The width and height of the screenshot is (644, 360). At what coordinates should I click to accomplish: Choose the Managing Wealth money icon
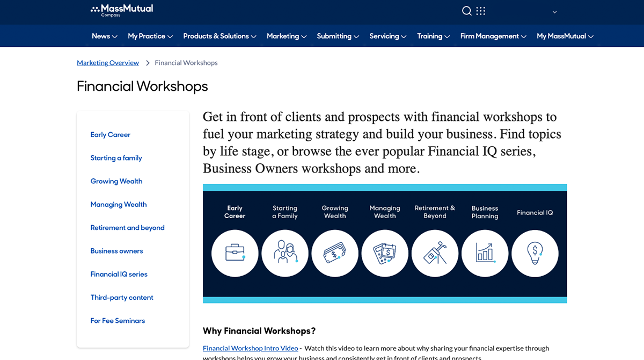(x=385, y=253)
